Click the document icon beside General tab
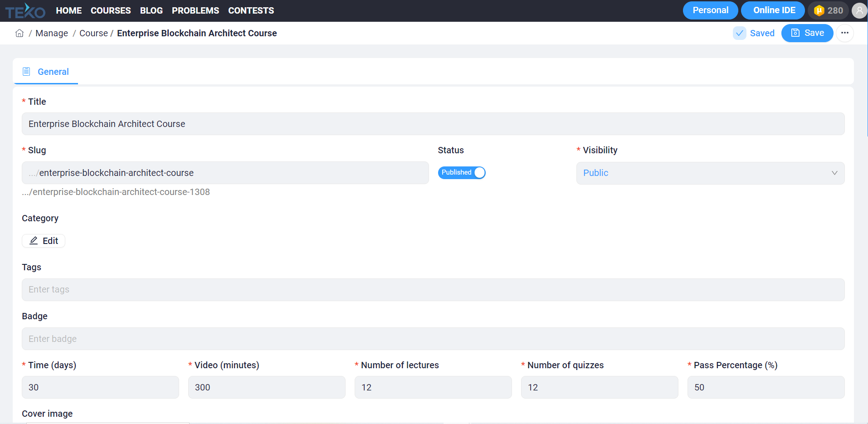The width and height of the screenshot is (868, 424). (26, 71)
